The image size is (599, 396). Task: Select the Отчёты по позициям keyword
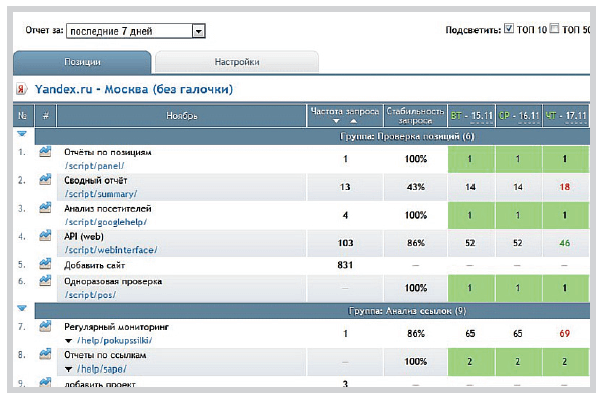tap(108, 152)
